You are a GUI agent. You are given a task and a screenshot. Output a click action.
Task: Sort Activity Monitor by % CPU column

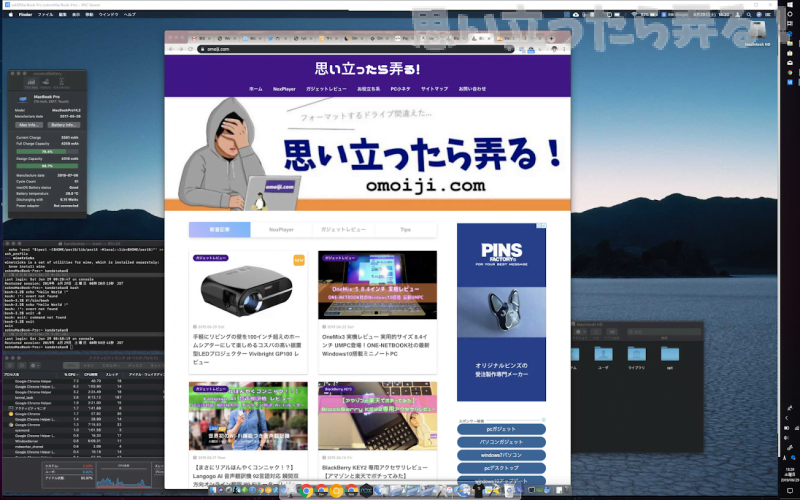click(x=69, y=374)
